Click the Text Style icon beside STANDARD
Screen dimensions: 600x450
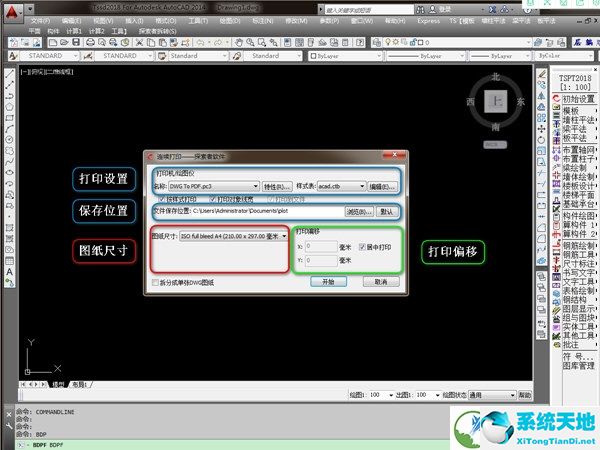pos(13,56)
